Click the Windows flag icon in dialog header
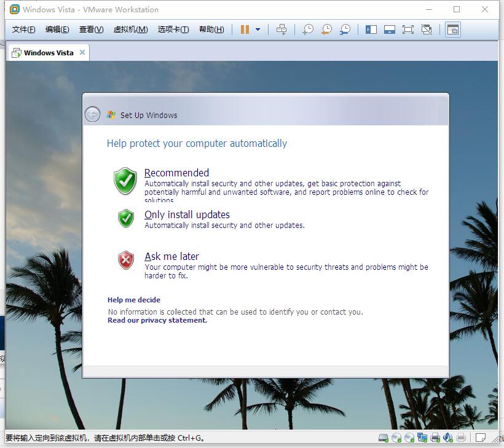This screenshot has width=504, height=448. tap(111, 115)
